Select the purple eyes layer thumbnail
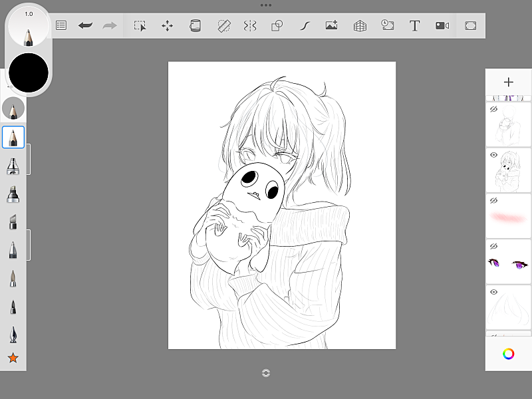Image resolution: width=532 pixels, height=399 pixels. (508, 261)
